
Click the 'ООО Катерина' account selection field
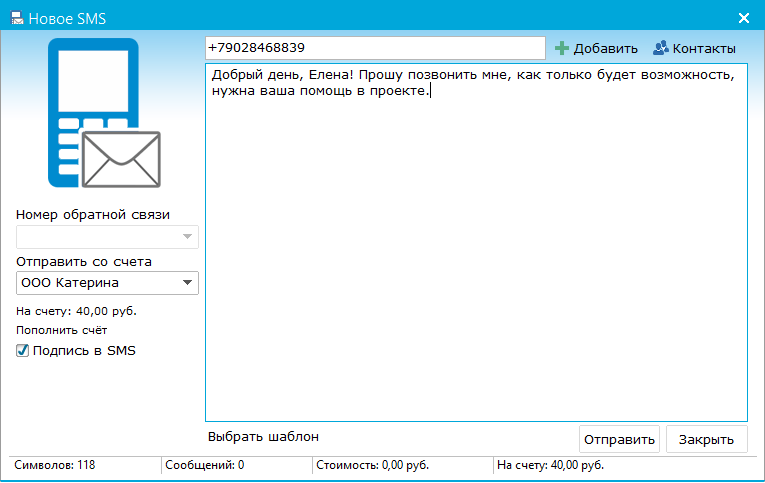tap(98, 283)
